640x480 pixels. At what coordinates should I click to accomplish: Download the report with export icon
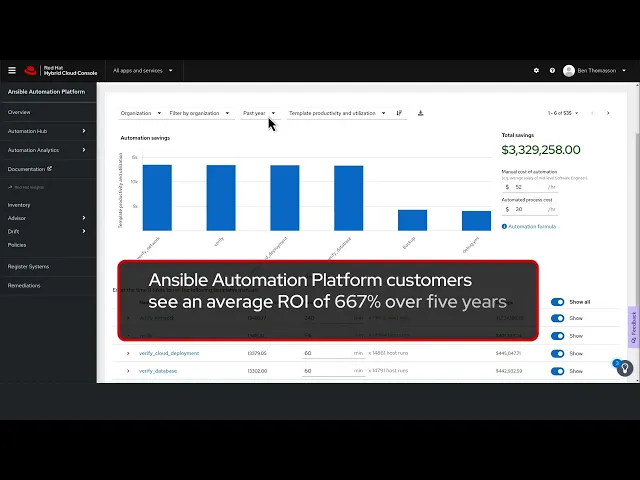pos(420,113)
